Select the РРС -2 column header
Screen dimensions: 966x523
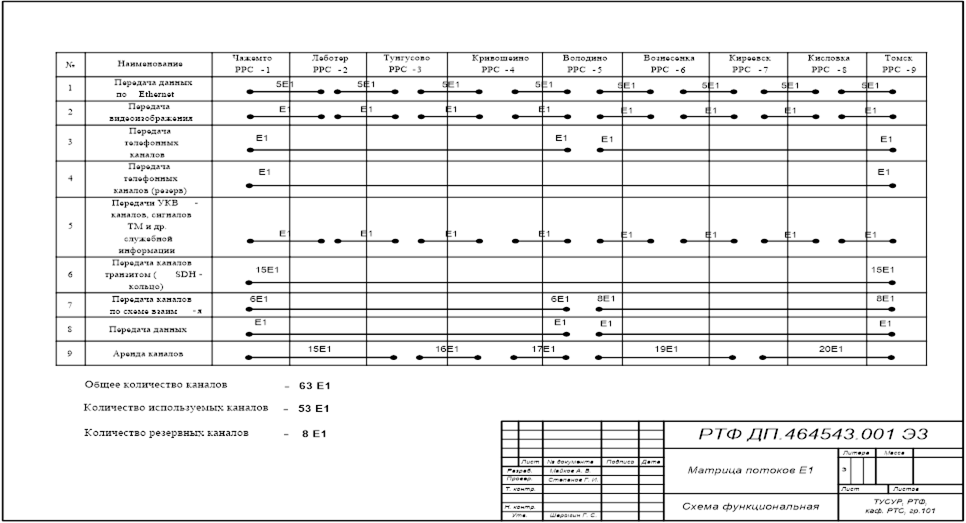pos(330,64)
